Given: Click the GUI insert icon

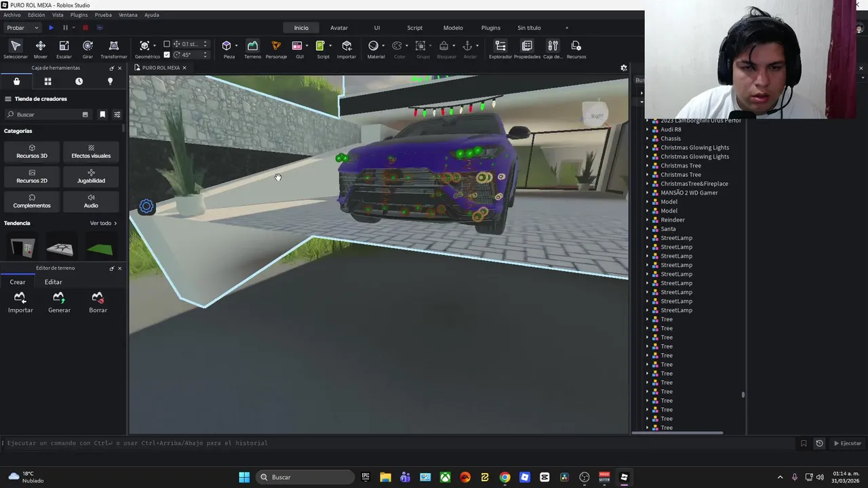Looking at the screenshot, I should pyautogui.click(x=297, y=45).
